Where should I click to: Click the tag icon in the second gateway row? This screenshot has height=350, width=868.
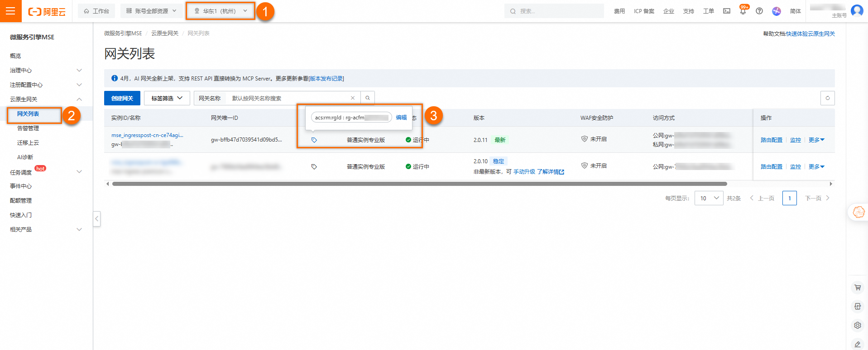(x=314, y=166)
